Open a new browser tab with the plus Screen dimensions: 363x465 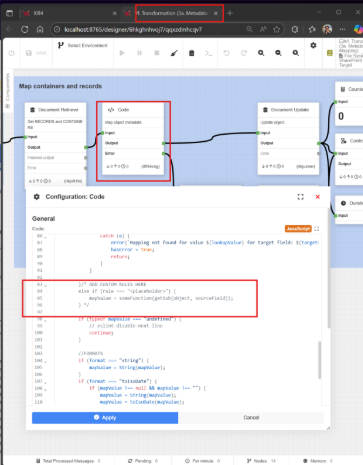click(x=230, y=13)
